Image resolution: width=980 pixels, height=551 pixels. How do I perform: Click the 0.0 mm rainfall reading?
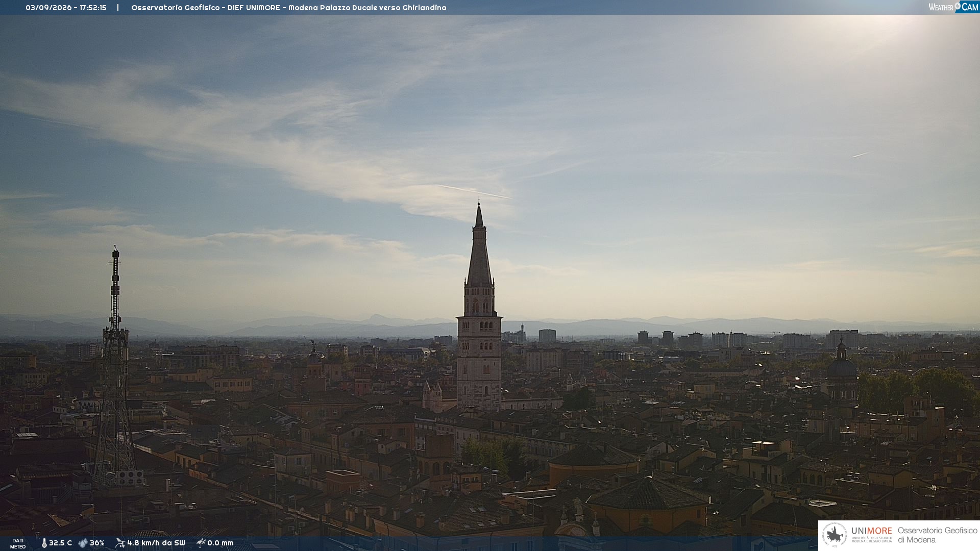point(220,543)
